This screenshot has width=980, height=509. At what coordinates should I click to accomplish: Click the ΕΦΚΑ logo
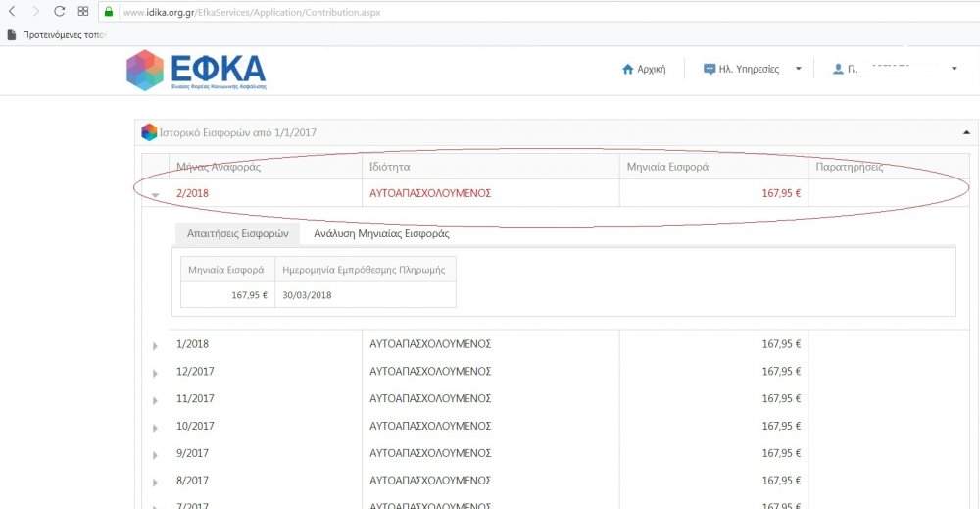196,70
